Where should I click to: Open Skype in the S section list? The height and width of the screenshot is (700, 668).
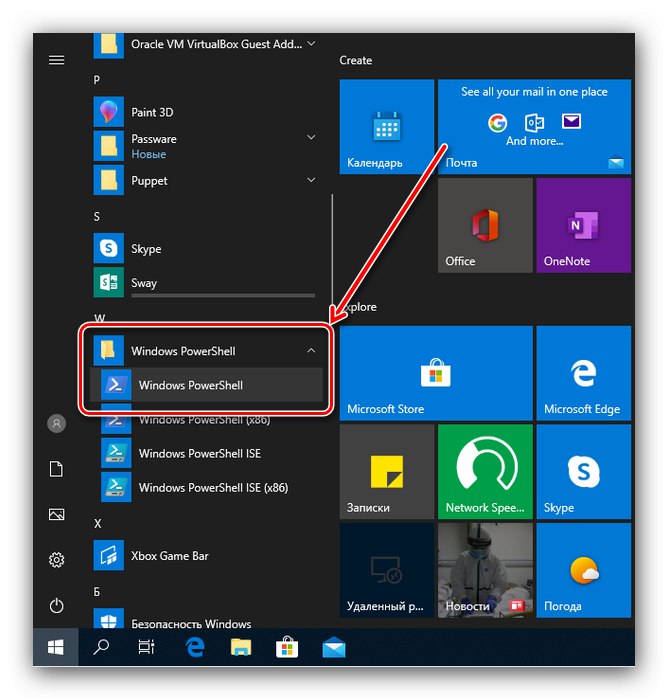(205, 248)
